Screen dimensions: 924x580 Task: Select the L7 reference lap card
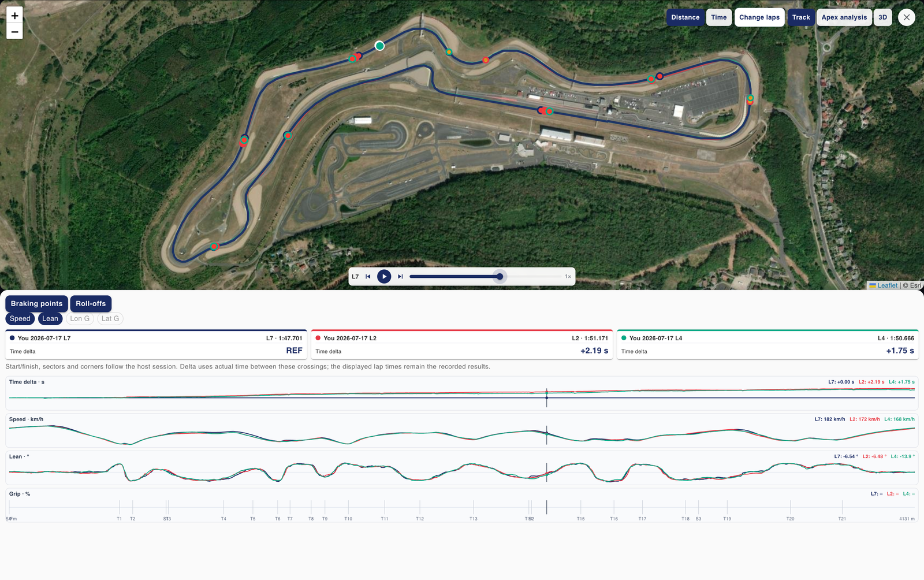pos(156,344)
